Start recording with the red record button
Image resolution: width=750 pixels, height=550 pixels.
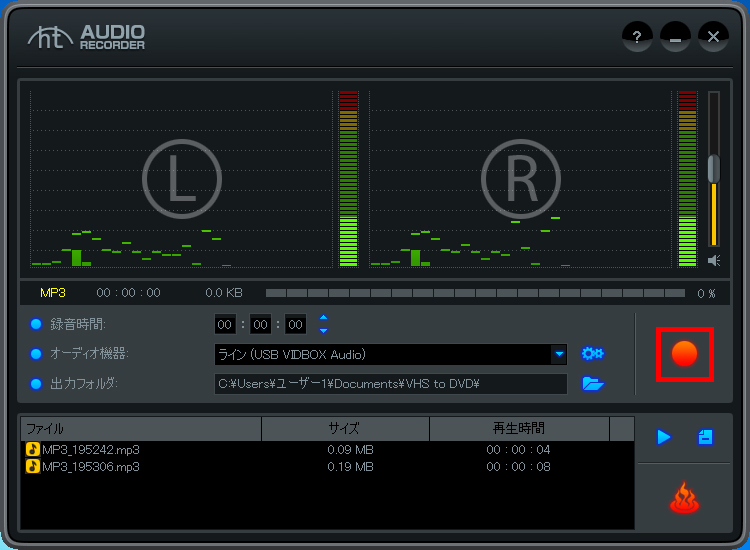[684, 354]
